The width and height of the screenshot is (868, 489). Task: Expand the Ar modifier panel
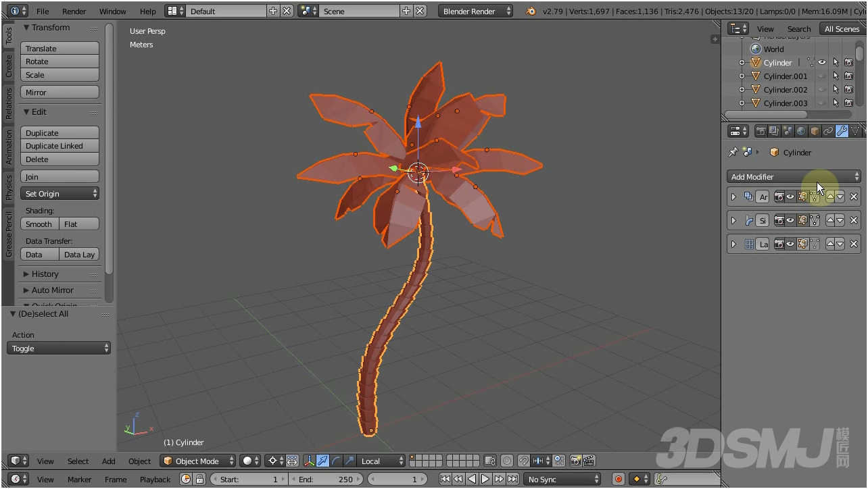coord(733,197)
